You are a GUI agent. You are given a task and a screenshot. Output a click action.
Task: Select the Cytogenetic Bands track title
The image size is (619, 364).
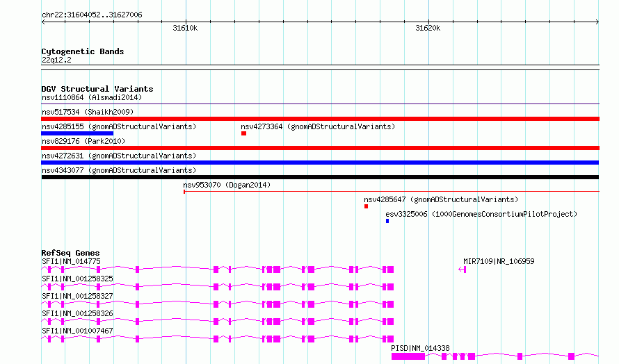tap(83, 51)
